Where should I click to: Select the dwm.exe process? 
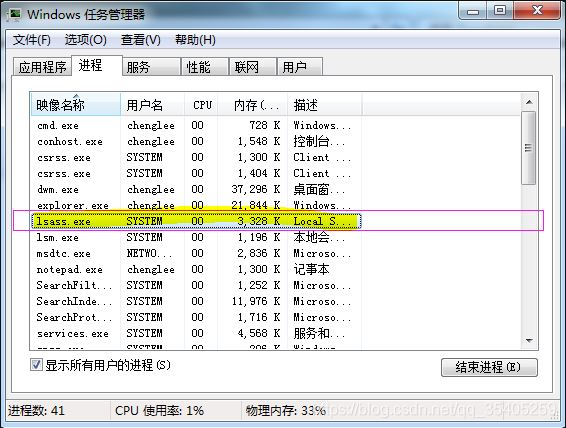pos(196,189)
